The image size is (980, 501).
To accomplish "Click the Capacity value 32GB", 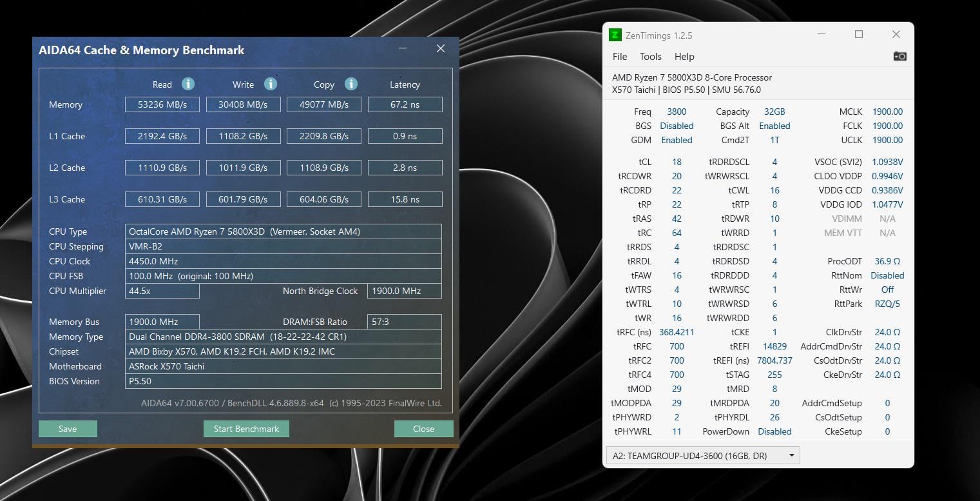I will click(774, 112).
